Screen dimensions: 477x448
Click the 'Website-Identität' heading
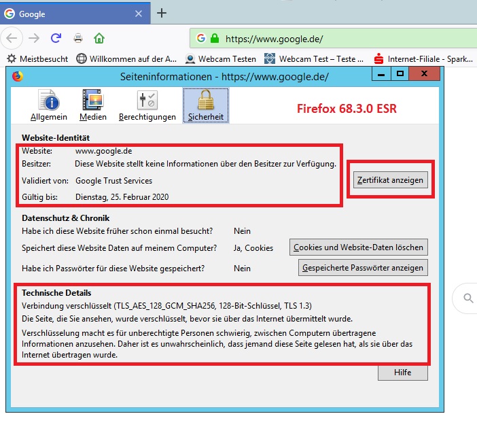click(x=56, y=137)
